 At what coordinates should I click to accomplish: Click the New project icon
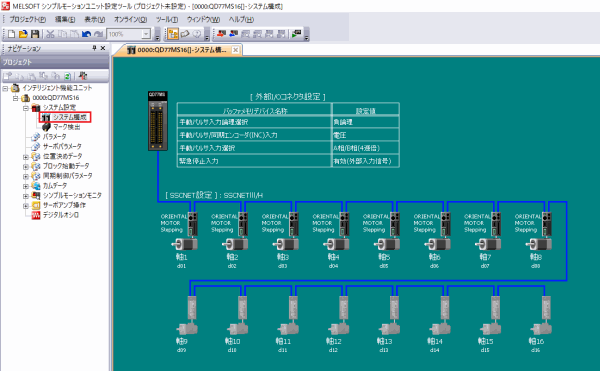point(11,34)
